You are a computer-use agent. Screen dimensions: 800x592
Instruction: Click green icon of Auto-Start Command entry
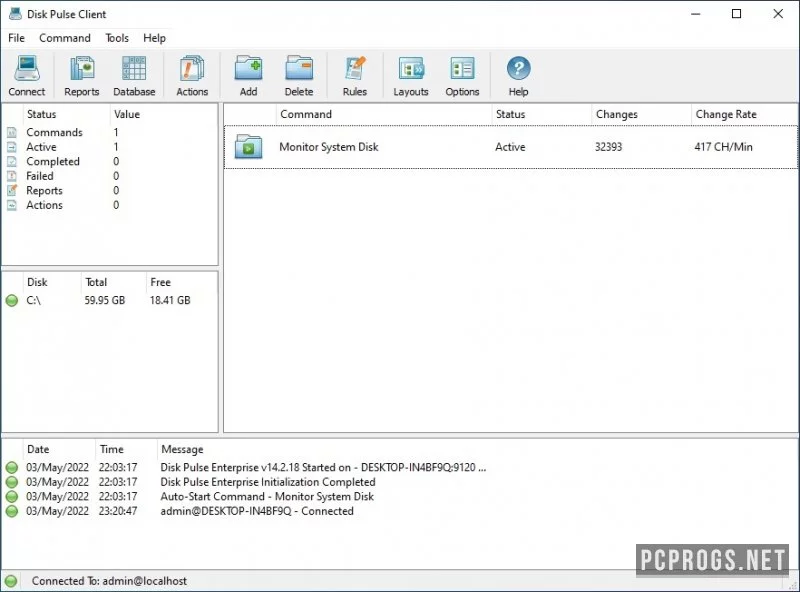click(x=12, y=497)
